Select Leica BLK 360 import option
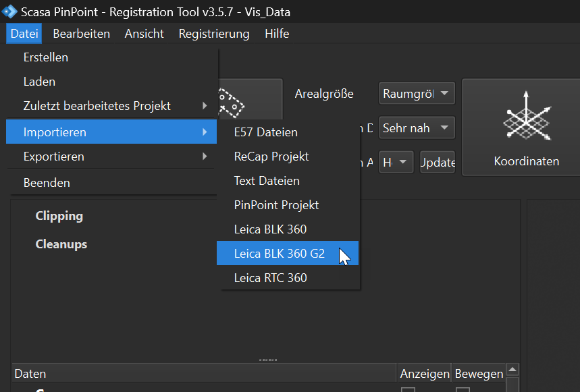The image size is (580, 392). point(288,229)
